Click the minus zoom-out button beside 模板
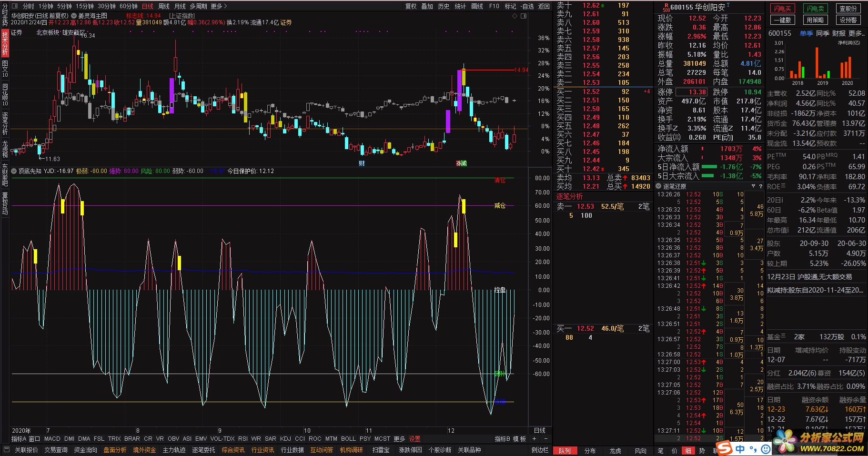The image size is (868, 456). [x=545, y=439]
